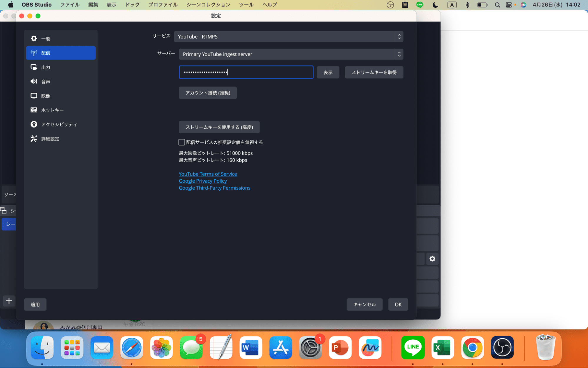Open the ドック menu

pos(132,5)
